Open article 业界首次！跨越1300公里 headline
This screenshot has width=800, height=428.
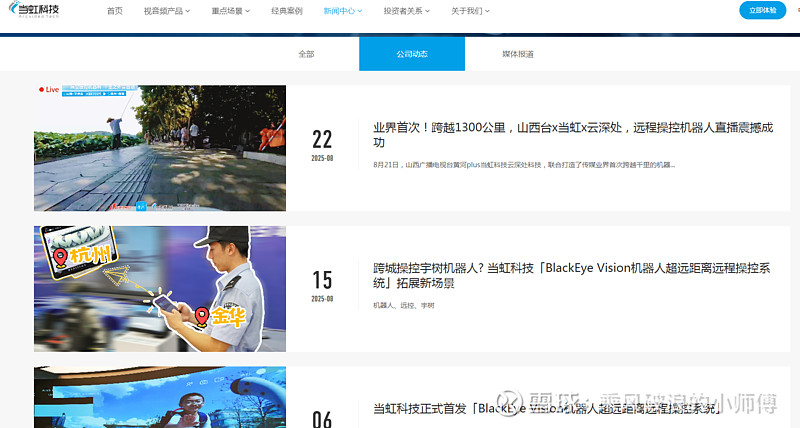tap(573, 135)
